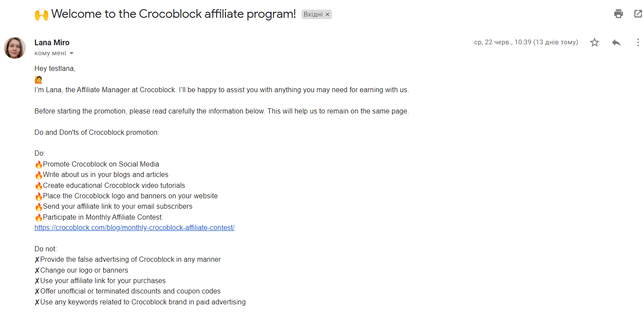644x317 pixels.
Task: Click the cross mark before Offer unofficial discounts
Action: [37, 291]
